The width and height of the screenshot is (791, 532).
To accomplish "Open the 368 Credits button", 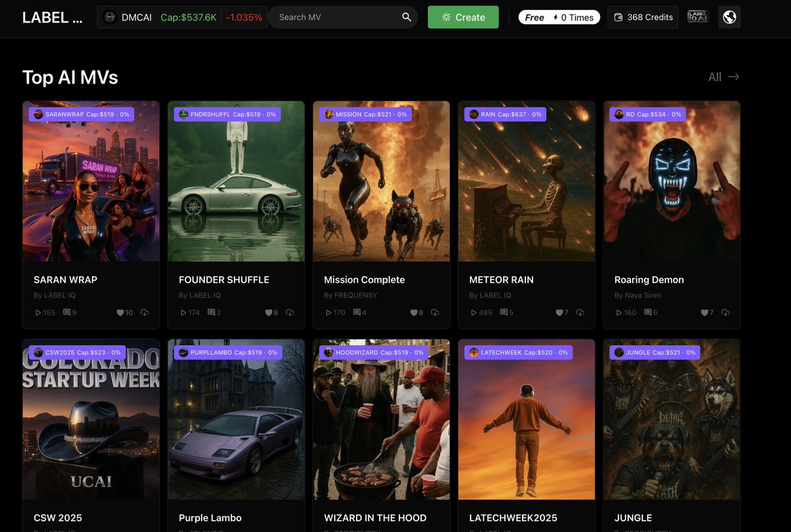I will [643, 17].
